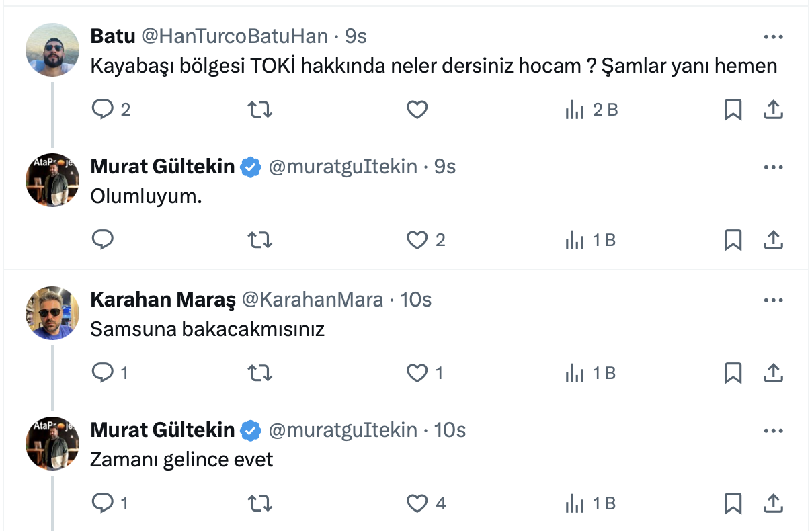Repost Karahan Maraş's Samsun tweet
812x531 pixels.
[260, 372]
